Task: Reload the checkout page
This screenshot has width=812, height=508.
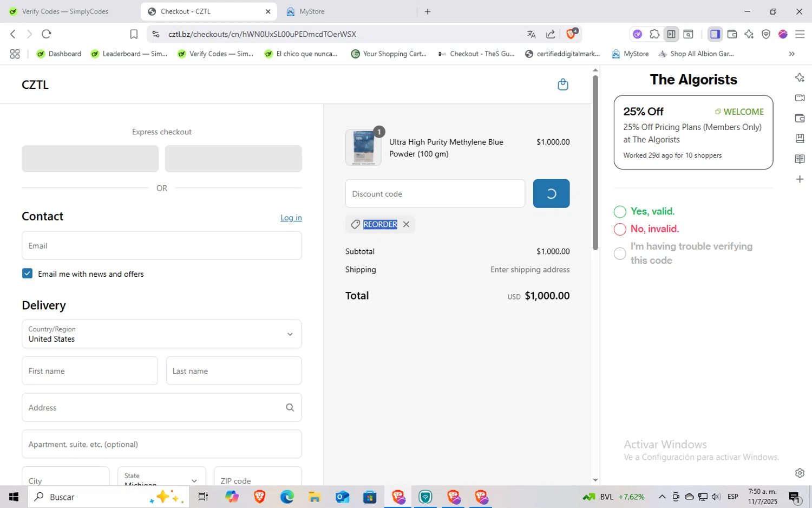Action: tap(47, 34)
